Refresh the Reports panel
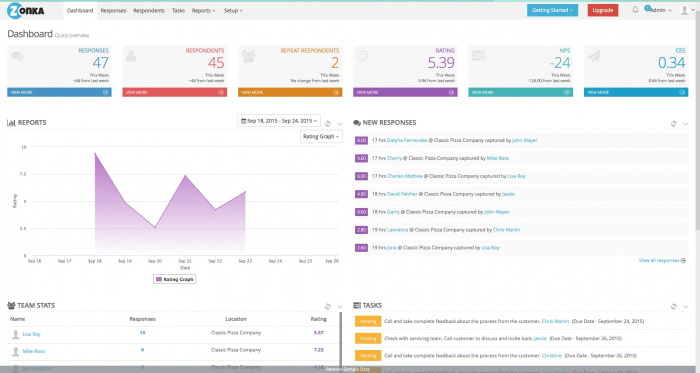This screenshot has height=373, width=700. click(328, 124)
